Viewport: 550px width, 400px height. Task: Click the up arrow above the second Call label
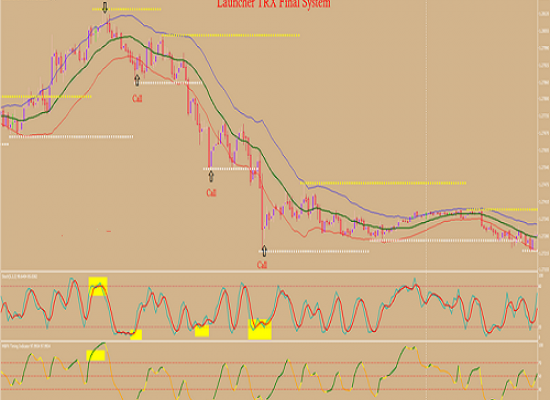[x=211, y=176]
